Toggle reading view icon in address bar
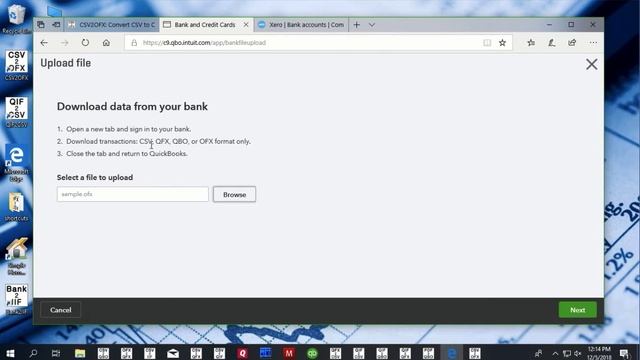Image resolution: width=640 pixels, height=360 pixels. (487, 42)
